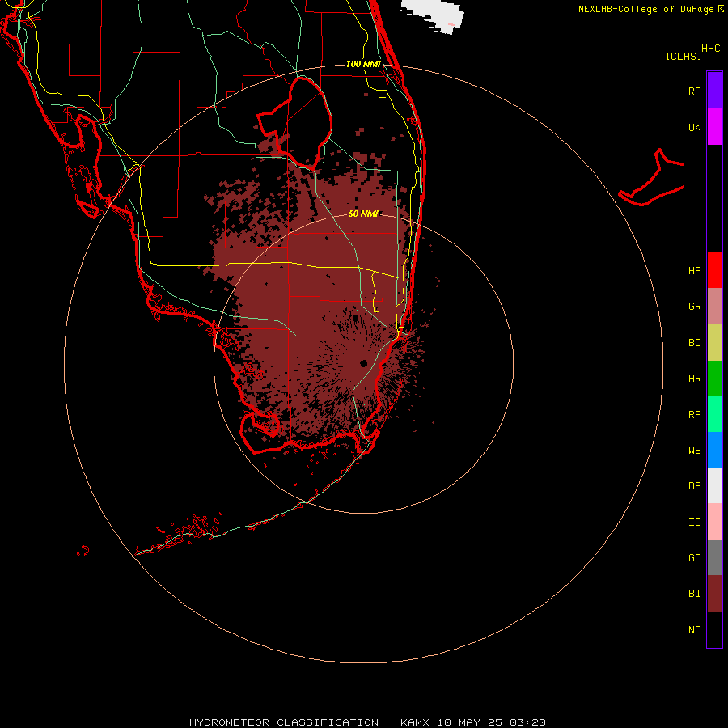Click the GC legend label

click(x=694, y=558)
